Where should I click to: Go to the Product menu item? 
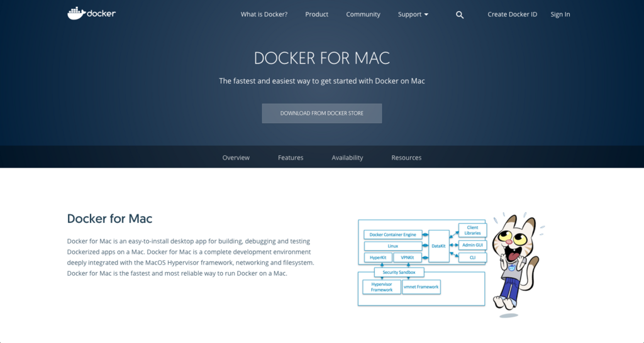click(x=317, y=14)
